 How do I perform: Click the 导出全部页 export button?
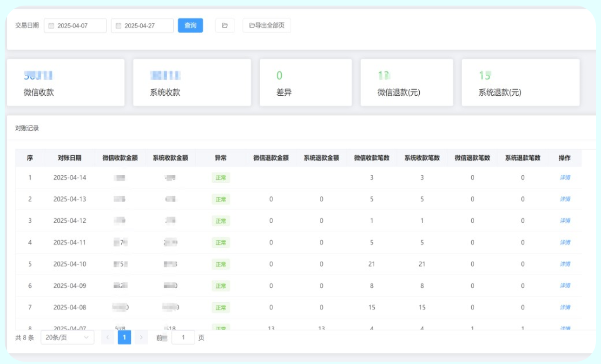[x=265, y=26]
